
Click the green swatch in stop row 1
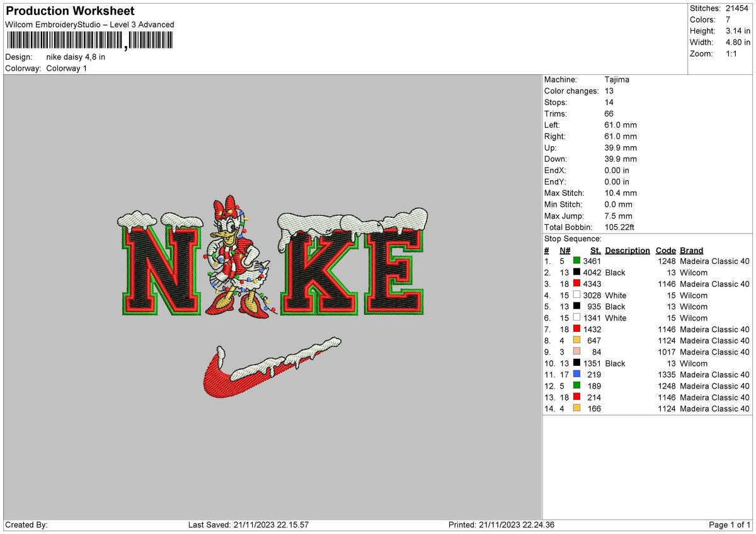point(576,261)
